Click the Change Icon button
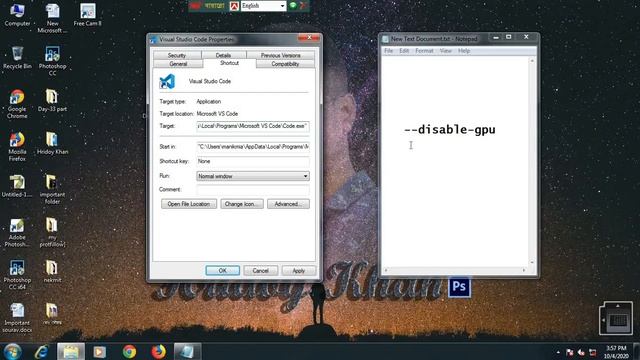The height and width of the screenshot is (360, 640). (242, 204)
